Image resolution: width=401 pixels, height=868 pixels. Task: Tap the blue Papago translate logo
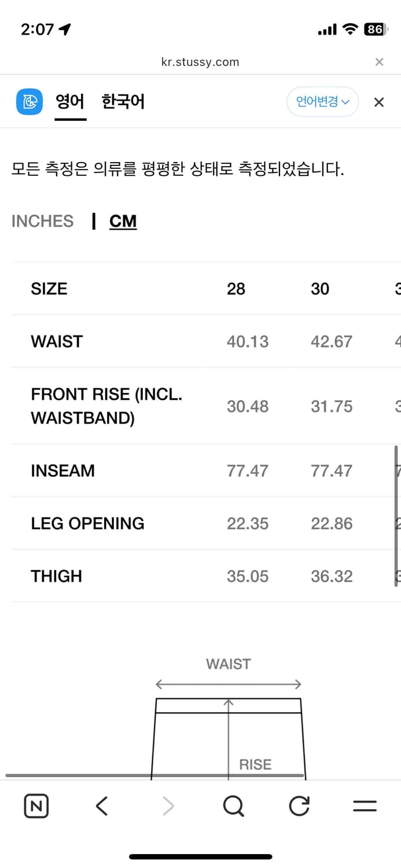[29, 102]
